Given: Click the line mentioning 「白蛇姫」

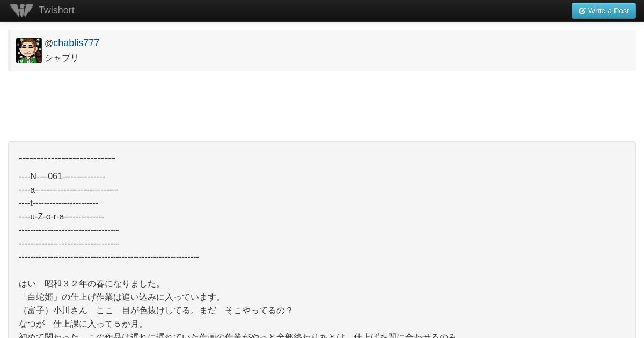Looking at the screenshot, I should 121,297.
